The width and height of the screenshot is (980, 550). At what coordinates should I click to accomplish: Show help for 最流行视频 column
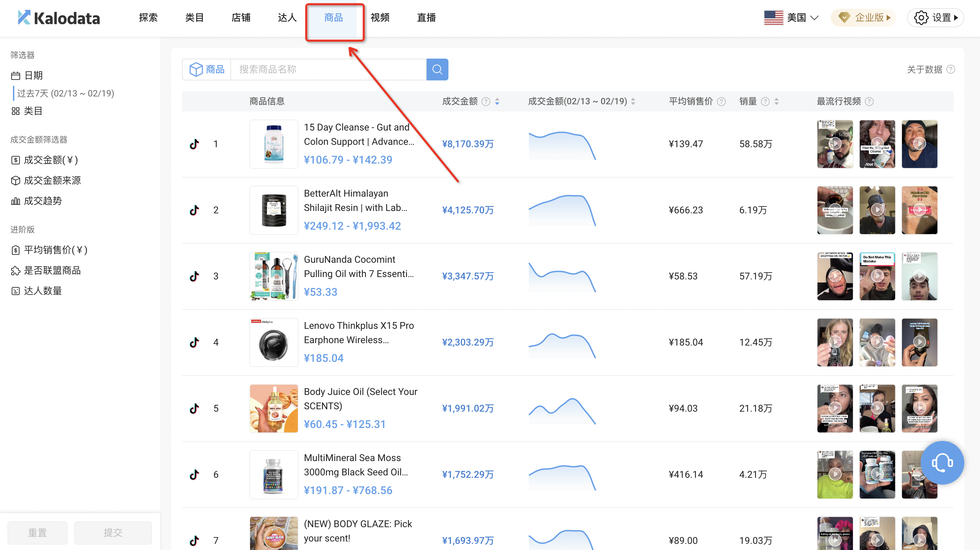[869, 101]
